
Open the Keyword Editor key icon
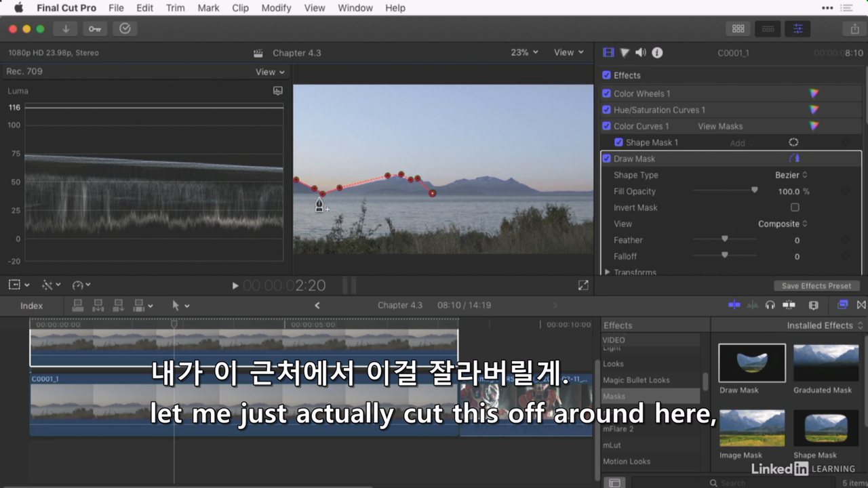click(95, 28)
